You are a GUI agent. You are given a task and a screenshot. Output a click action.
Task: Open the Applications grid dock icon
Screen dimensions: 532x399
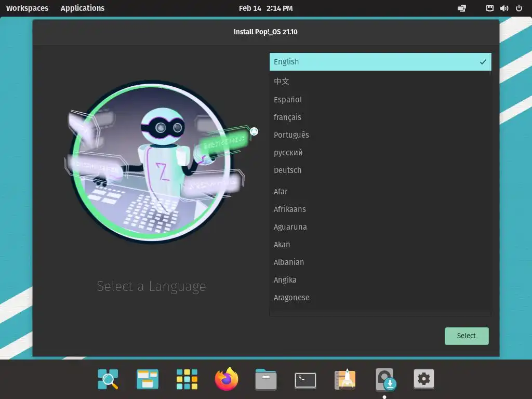click(187, 379)
